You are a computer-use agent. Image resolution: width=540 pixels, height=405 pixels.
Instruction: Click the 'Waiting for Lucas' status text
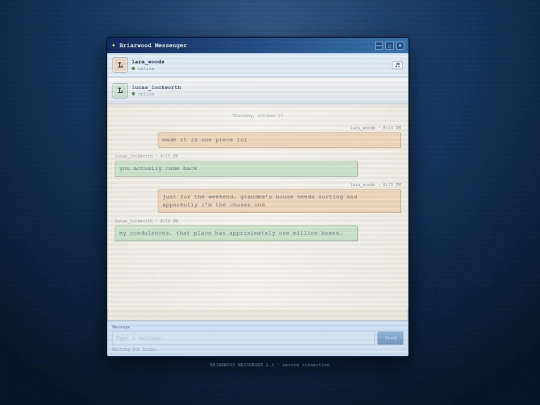[135, 349]
